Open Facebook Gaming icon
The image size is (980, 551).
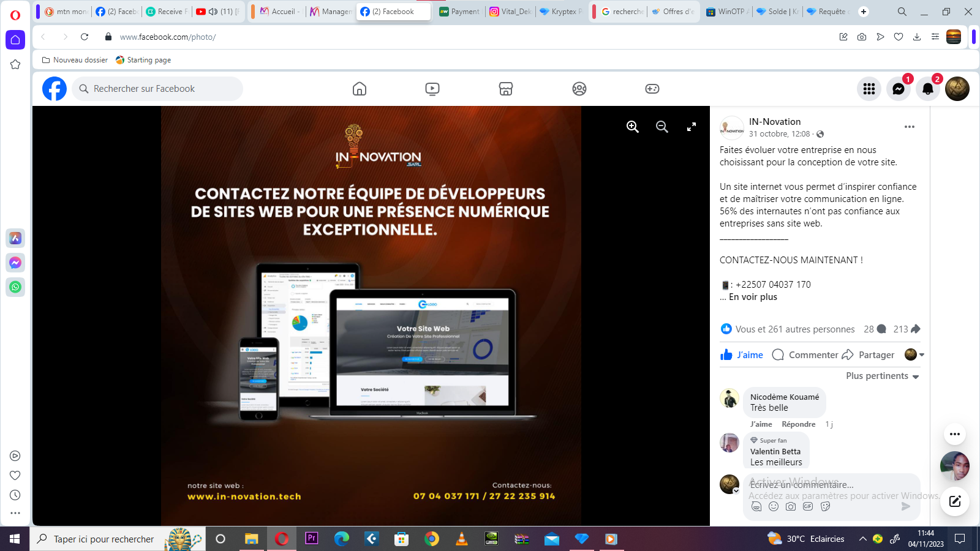(x=652, y=89)
